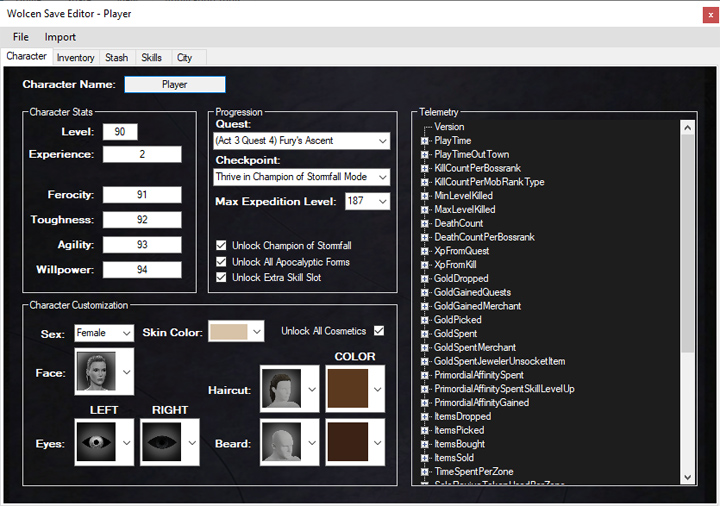Select the Right eye preview icon
The width and height of the screenshot is (720, 506).
tap(162, 442)
